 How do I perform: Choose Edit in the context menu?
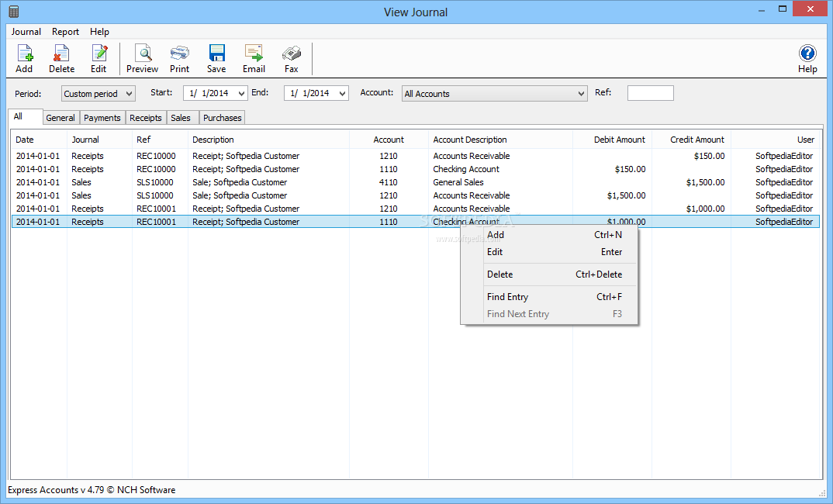[x=549, y=252]
